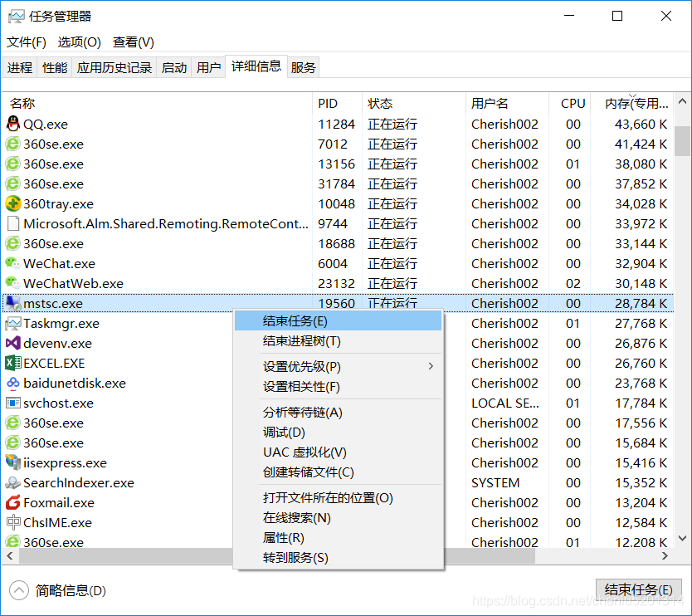The image size is (692, 616).
Task: Collapse to brief info with the arrow icon
Action: (19, 590)
